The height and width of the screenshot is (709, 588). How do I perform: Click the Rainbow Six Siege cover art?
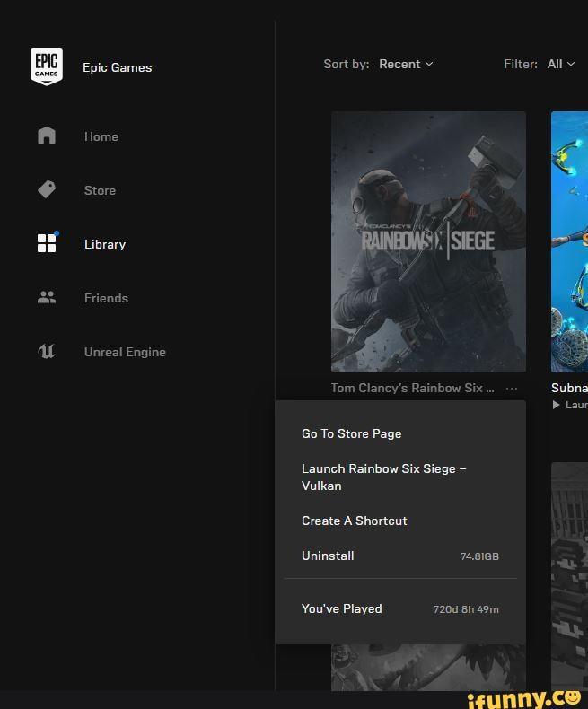(x=428, y=242)
